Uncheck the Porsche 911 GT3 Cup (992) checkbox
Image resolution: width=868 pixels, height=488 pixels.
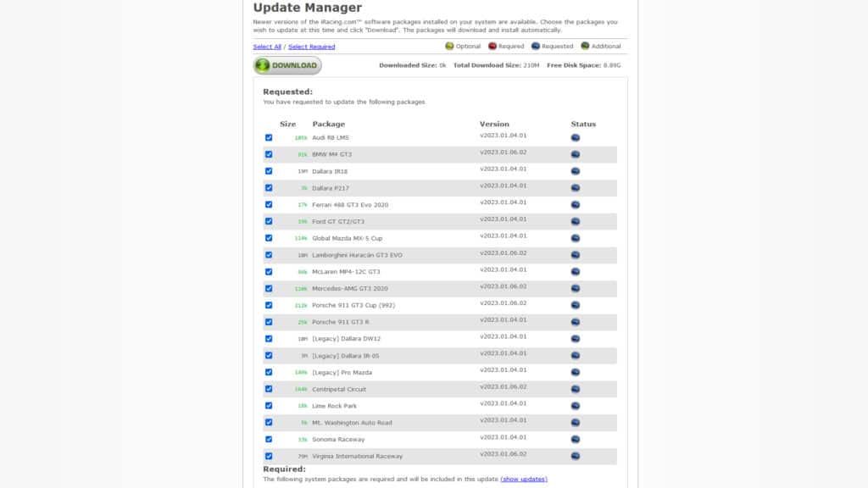click(269, 305)
